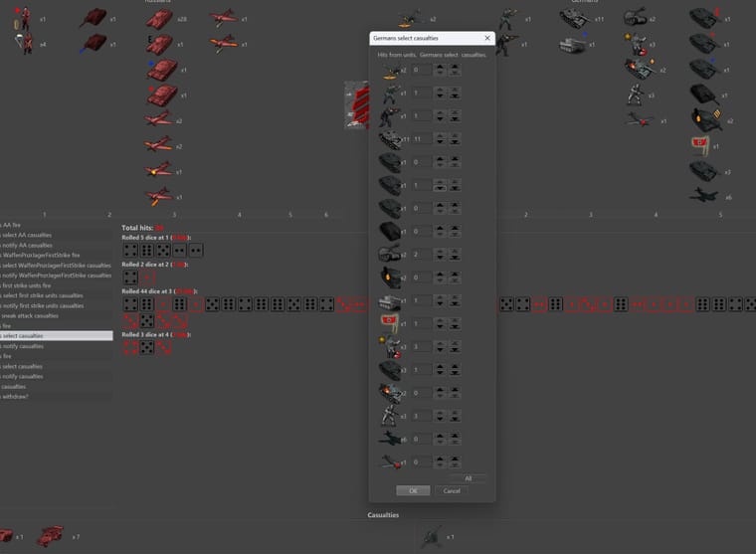Viewport: 756px width, 554px height.
Task: Close the Germans select casualties dialog
Action: (487, 38)
